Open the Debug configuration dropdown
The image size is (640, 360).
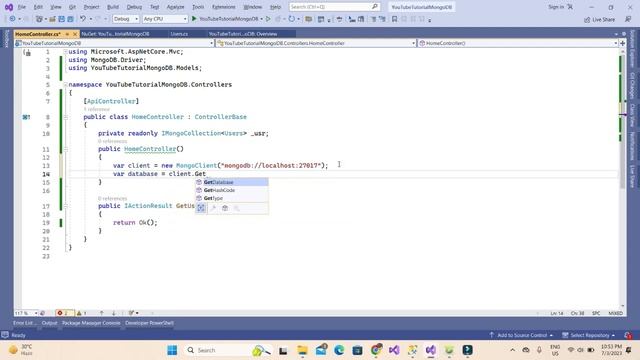[x=125, y=19]
